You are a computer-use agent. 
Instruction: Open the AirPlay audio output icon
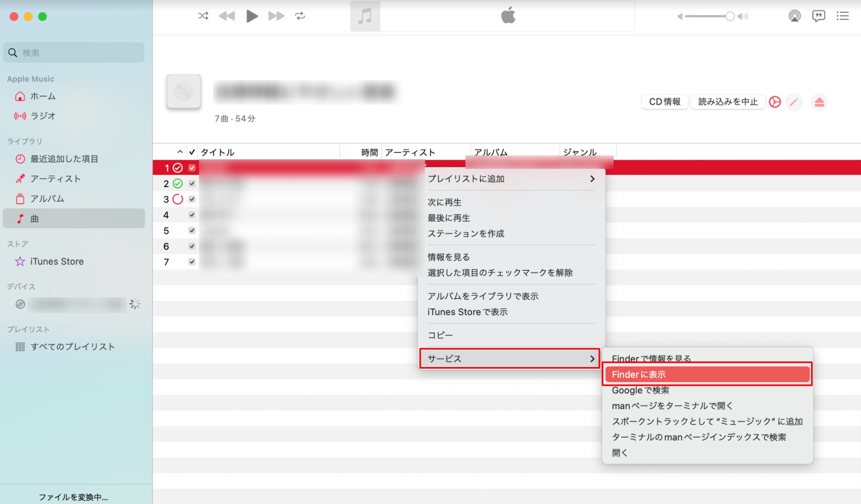795,16
